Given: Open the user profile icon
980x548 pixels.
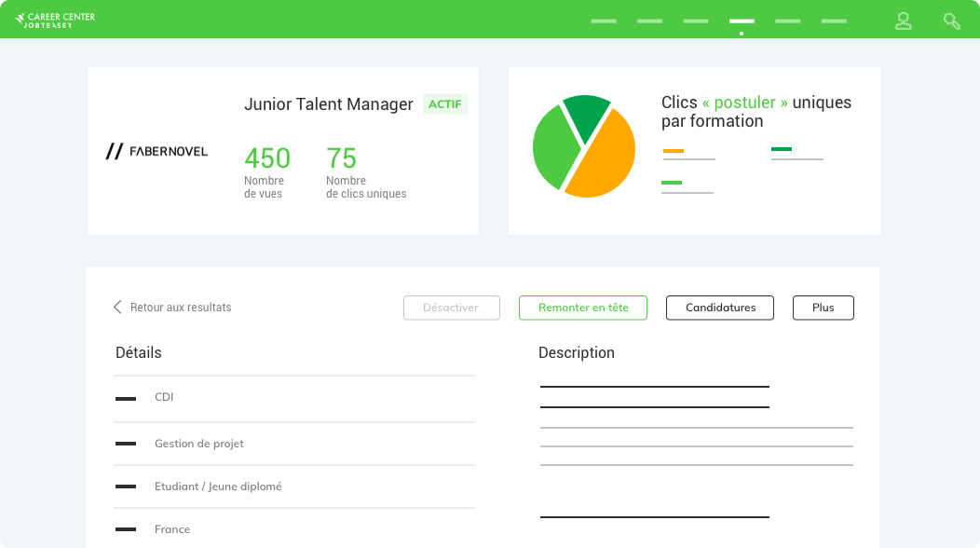Looking at the screenshot, I should 903,21.
